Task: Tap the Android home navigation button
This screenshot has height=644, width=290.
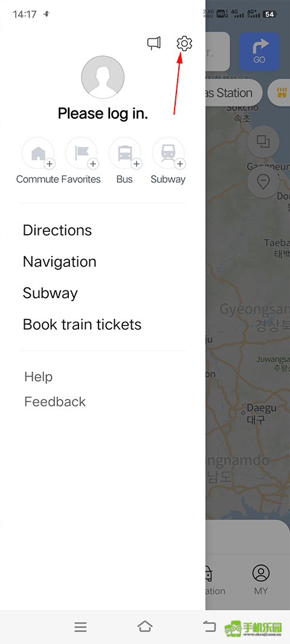Action: [145, 626]
